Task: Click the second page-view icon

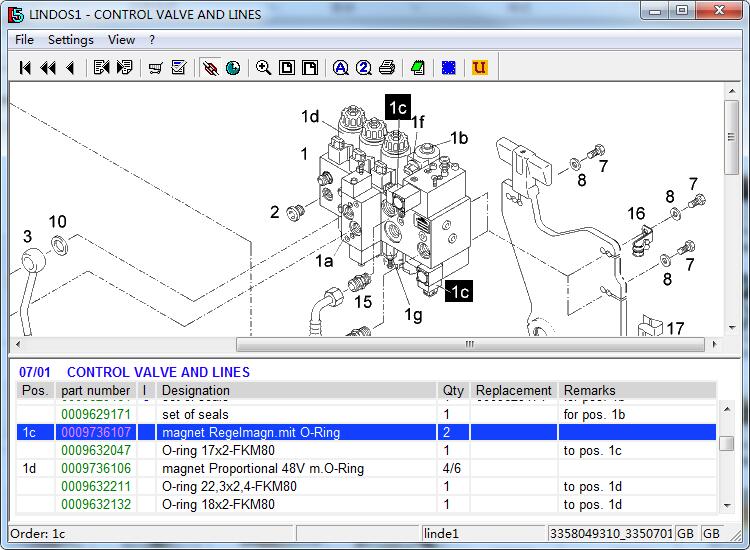Action: (x=310, y=68)
